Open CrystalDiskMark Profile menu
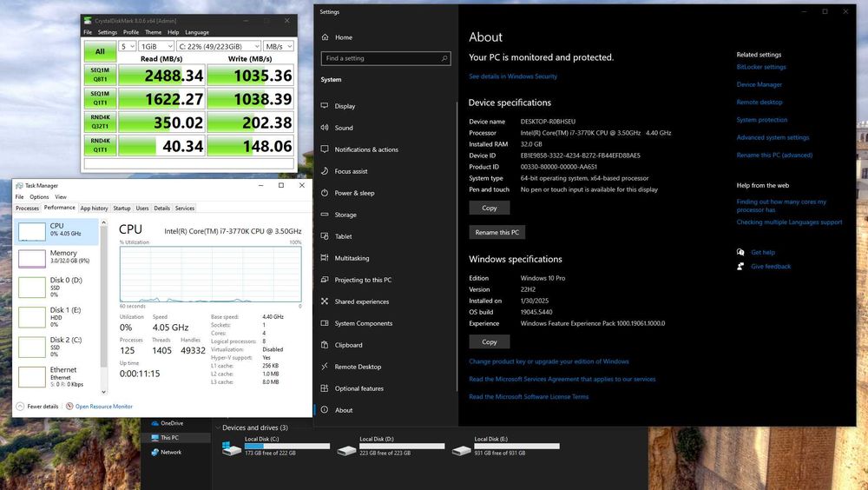This screenshot has height=490, width=868. coord(131,32)
